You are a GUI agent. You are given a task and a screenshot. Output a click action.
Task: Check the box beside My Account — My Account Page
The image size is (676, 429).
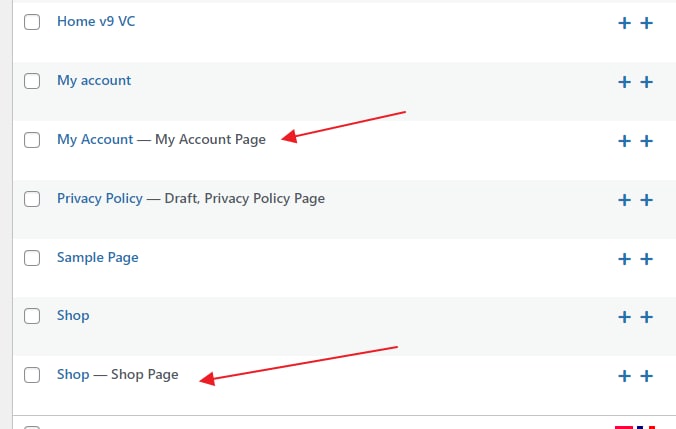pyautogui.click(x=32, y=140)
